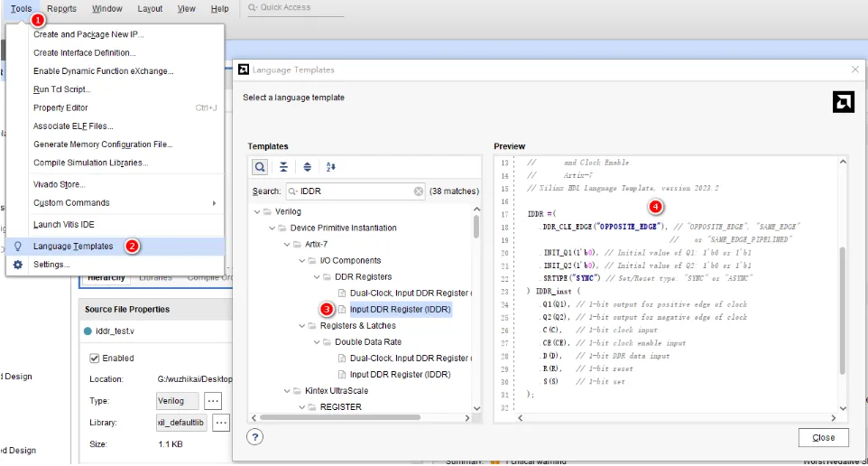Select Dual-Clock Input DDR Register under DDR Registers
The image size is (868, 466).
(x=410, y=294)
